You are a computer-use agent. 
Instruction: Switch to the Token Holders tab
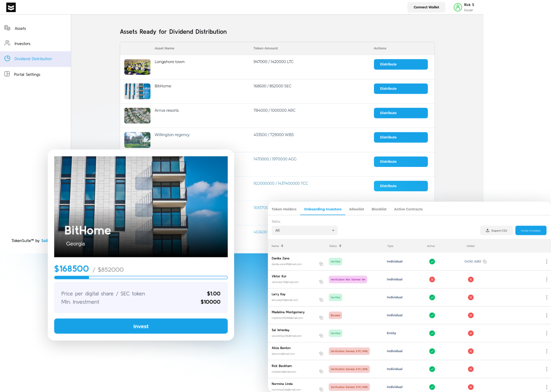284,209
